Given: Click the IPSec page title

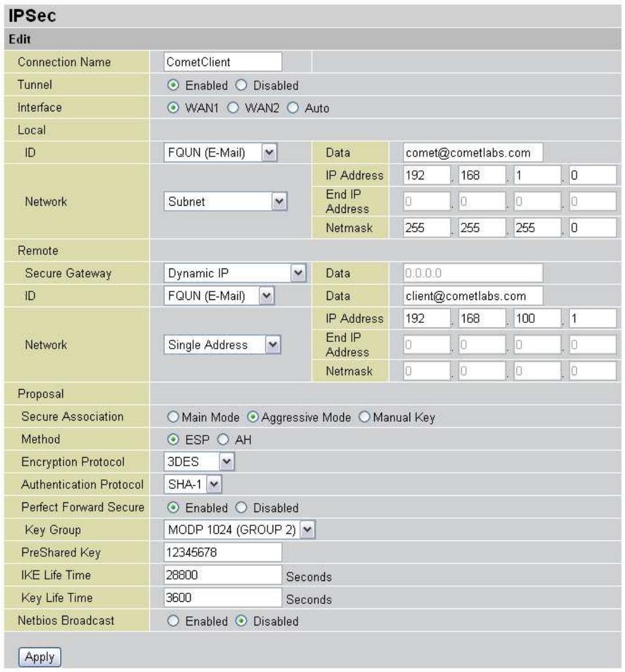Looking at the screenshot, I should [32, 16].
